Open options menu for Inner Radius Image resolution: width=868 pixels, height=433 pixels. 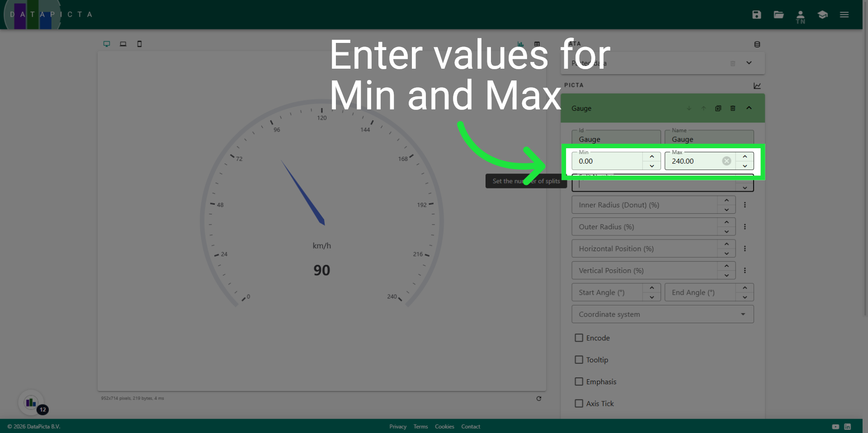click(745, 205)
